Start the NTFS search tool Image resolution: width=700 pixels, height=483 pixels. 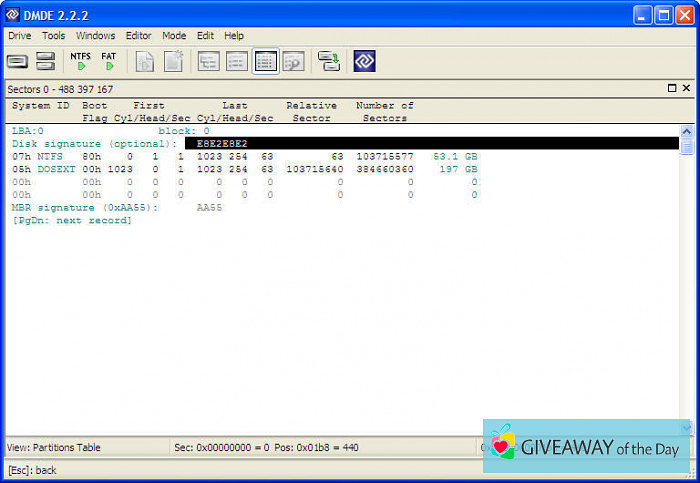point(81,61)
